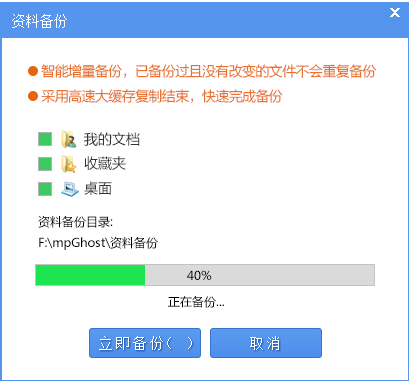Click the F:\mpGhost\资料备份 directory path
409x381 pixels.
(x=98, y=243)
